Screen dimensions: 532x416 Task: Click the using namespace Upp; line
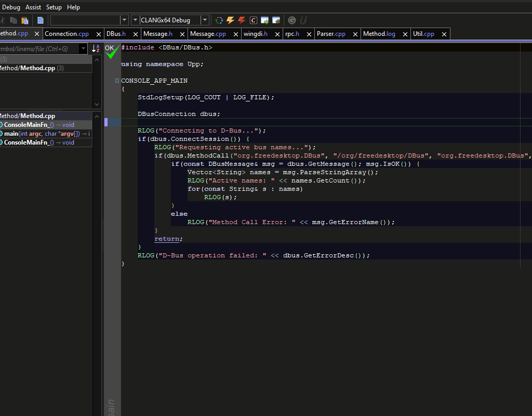point(162,64)
